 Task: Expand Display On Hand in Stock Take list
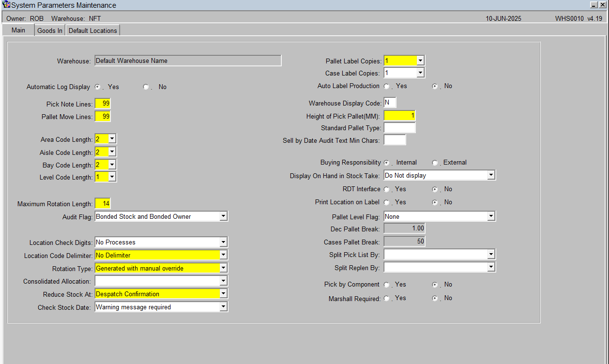tap(491, 175)
